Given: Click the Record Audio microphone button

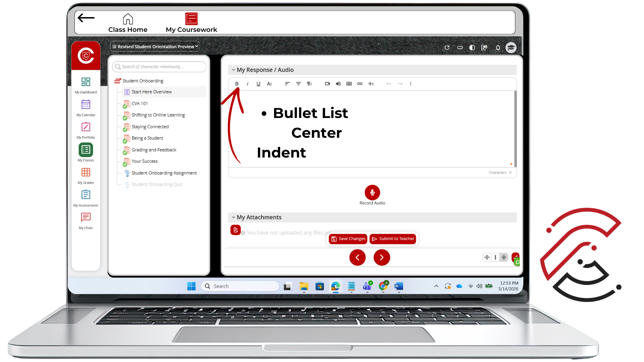Looking at the screenshot, I should click(x=372, y=192).
